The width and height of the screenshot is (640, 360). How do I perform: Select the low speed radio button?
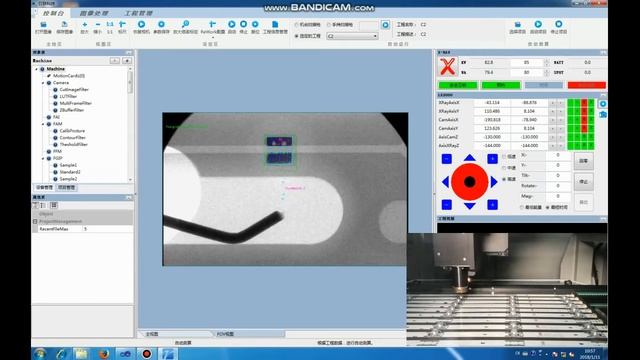pos(504,157)
